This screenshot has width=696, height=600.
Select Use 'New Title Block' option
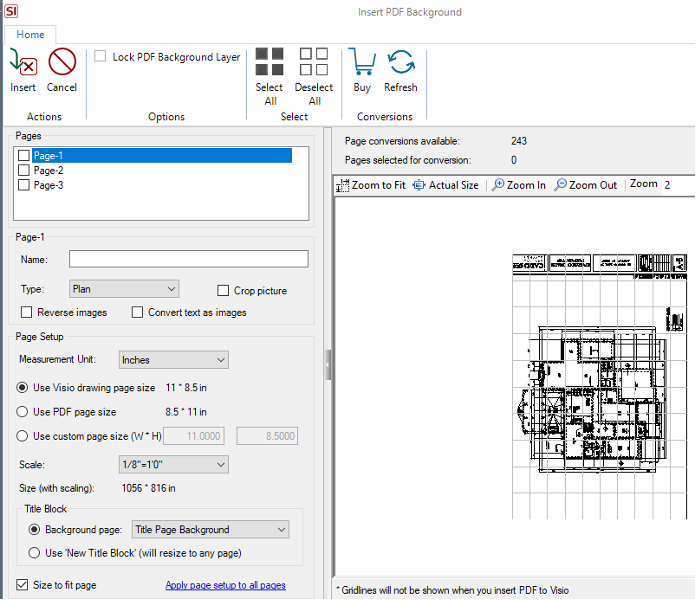[34, 553]
